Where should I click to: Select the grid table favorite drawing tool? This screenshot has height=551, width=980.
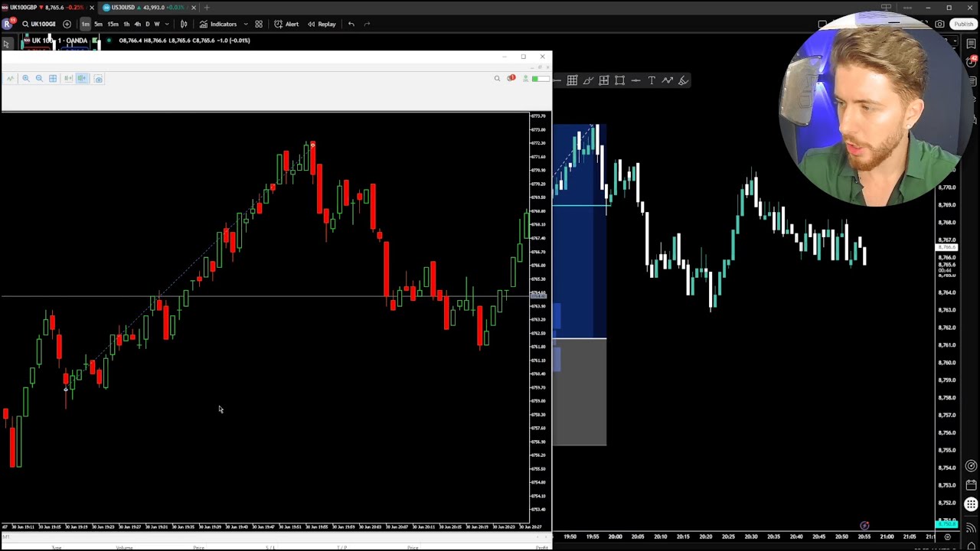coord(572,80)
